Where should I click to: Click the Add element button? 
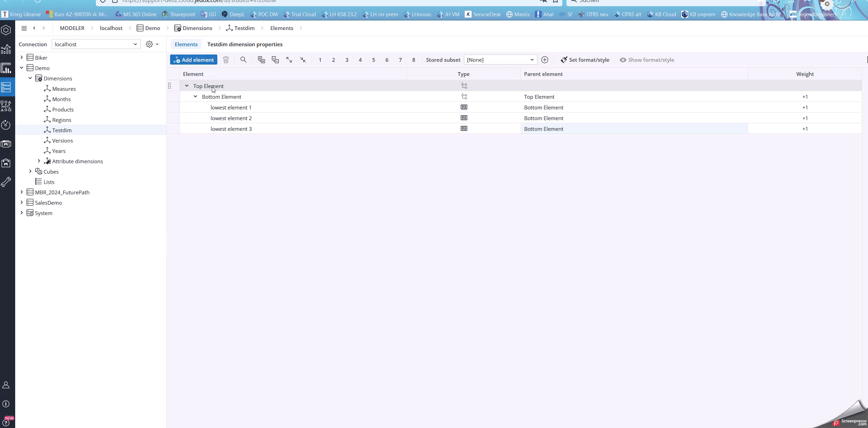(194, 60)
